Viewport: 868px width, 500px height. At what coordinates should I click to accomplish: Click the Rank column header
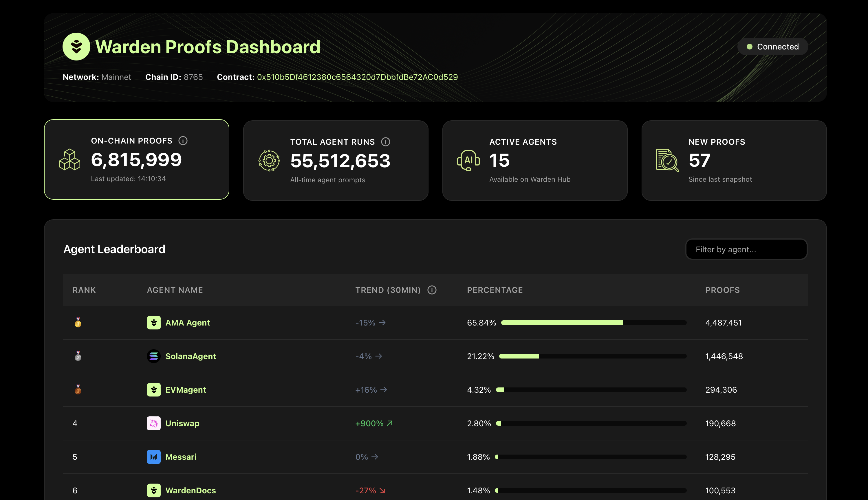click(x=84, y=290)
